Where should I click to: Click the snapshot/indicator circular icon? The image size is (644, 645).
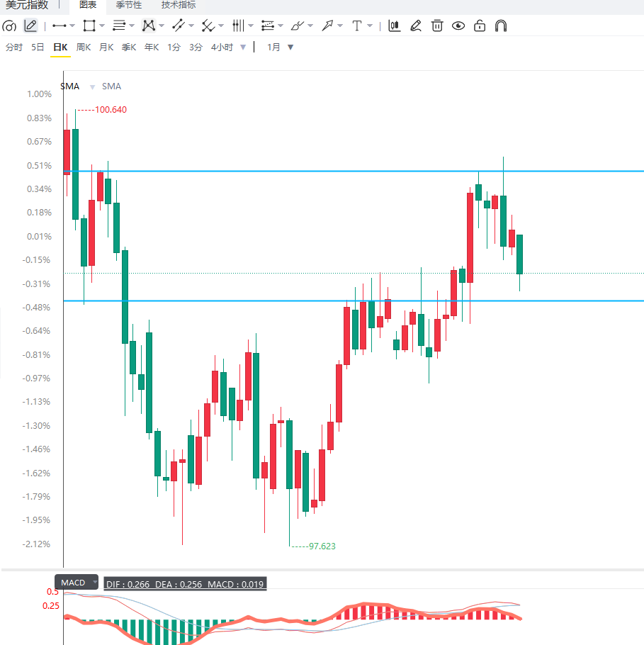tap(9, 26)
